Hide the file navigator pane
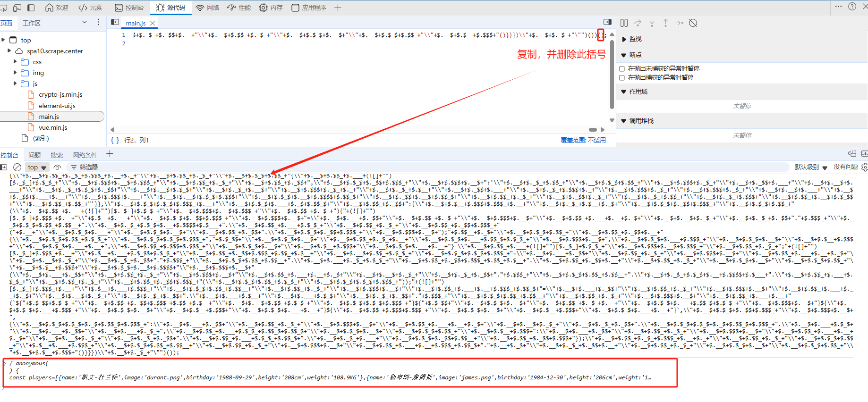Screen dimensions: 868x402 pyautogui.click(x=115, y=22)
